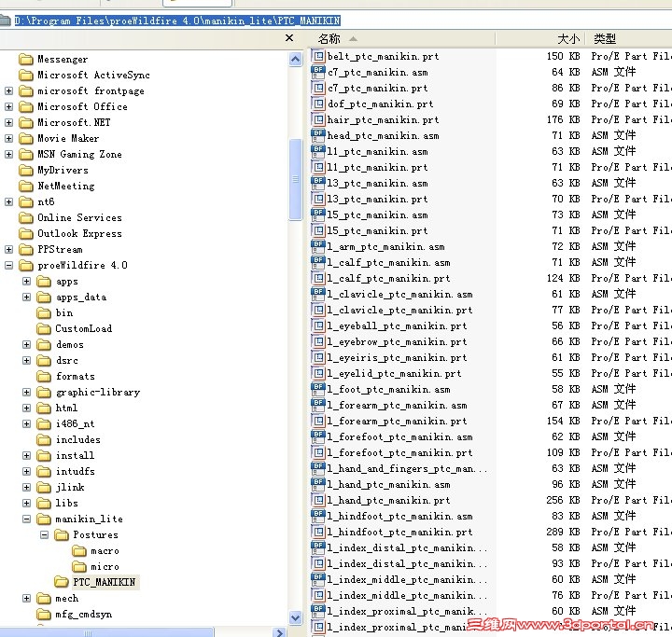The image size is (672, 637).
Task: Select the l_hand_and_fingers_ptc_man... file name
Action: [407, 468]
